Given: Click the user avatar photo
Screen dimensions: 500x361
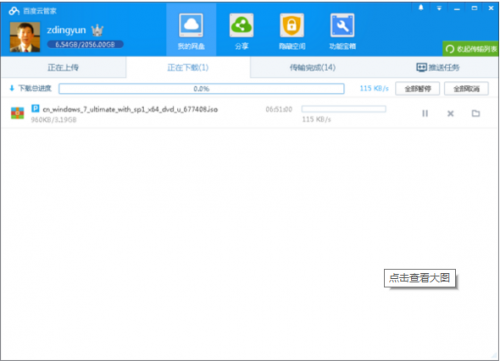Looking at the screenshot, I should [x=25, y=37].
